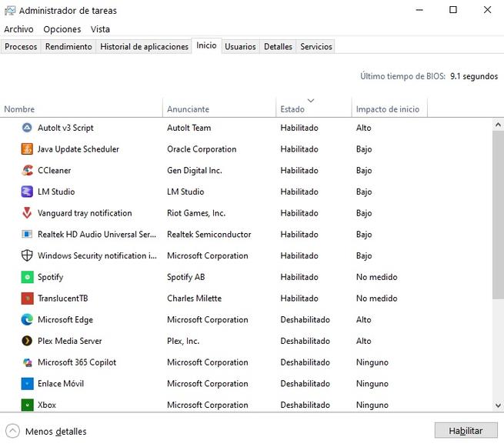Select the Plex Media Server icon
The image size is (504, 447).
coord(27,341)
